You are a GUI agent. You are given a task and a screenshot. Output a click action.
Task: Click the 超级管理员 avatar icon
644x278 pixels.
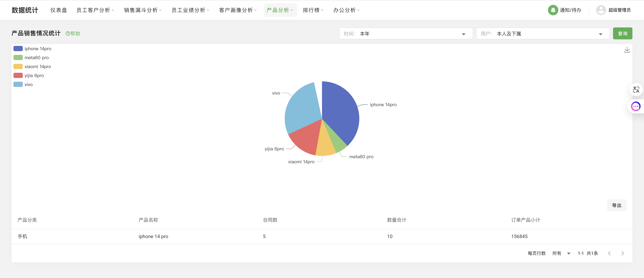(x=601, y=10)
